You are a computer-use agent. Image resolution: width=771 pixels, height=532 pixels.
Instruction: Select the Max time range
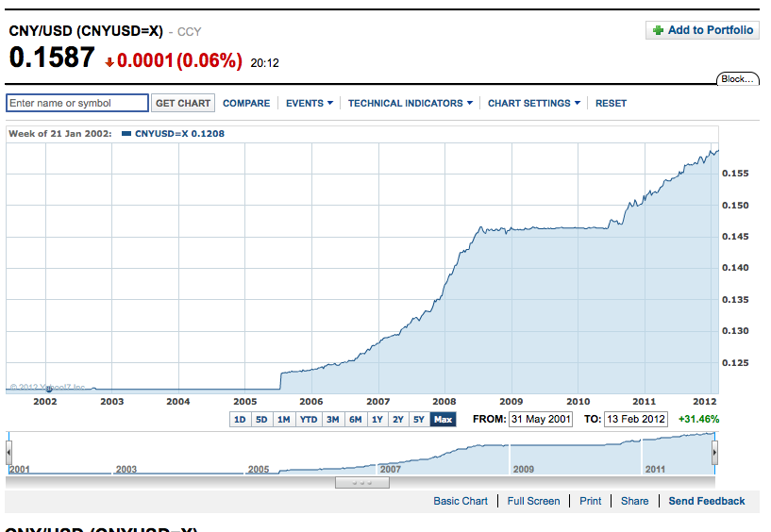[443, 420]
